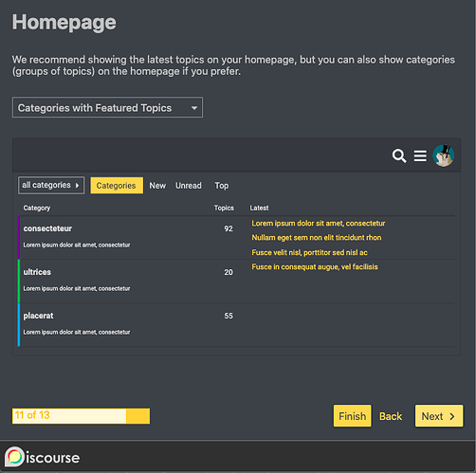The height and width of the screenshot is (473, 476).
Task: Click the search magnifier icon
Action: click(x=399, y=155)
